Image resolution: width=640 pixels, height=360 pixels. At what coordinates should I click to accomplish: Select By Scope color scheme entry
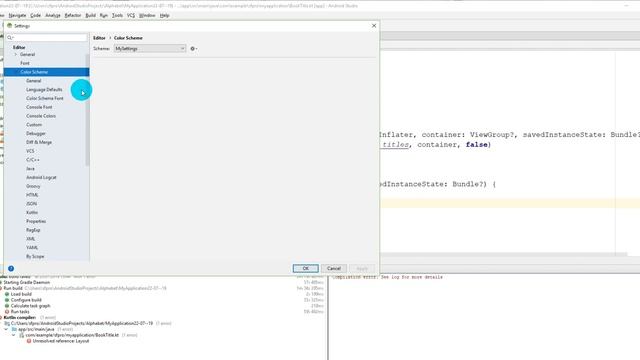click(x=35, y=257)
